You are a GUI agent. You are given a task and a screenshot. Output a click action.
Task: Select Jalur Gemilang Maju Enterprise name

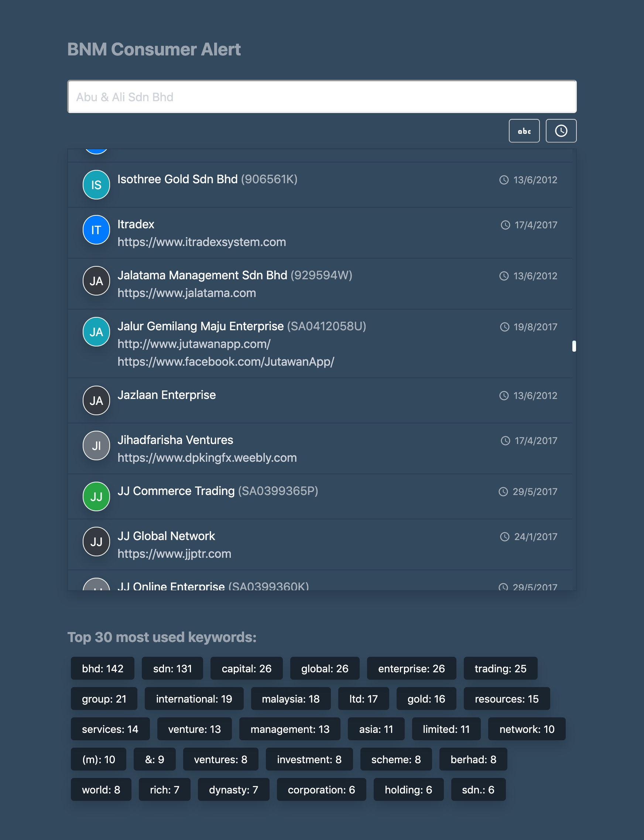tap(201, 326)
